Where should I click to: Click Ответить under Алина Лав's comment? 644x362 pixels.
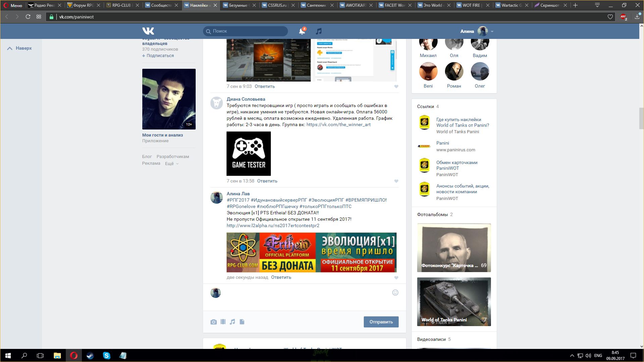(x=281, y=277)
